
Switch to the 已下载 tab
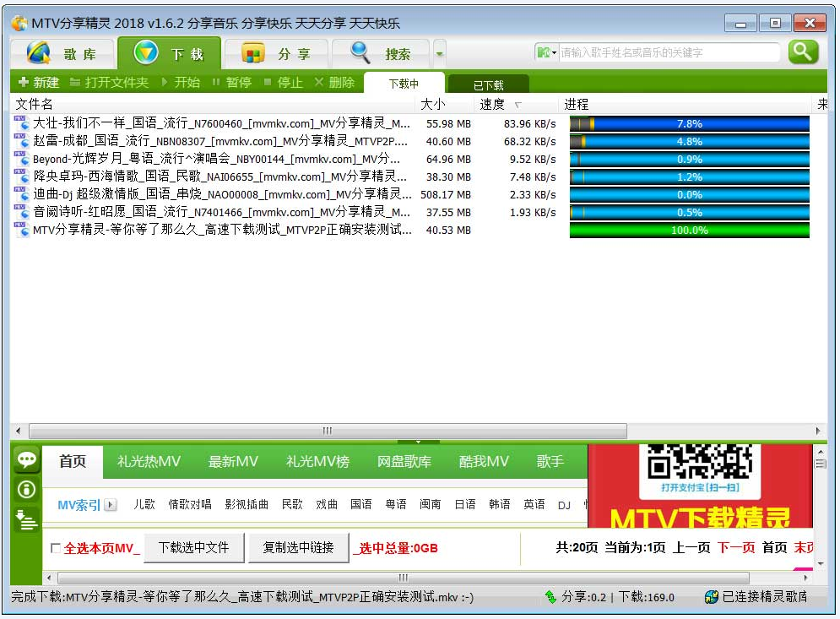(x=488, y=84)
